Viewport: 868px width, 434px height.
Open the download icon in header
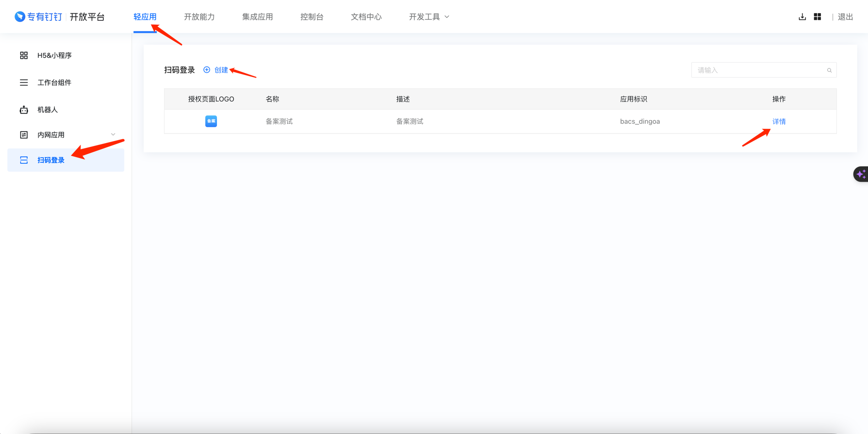click(802, 16)
